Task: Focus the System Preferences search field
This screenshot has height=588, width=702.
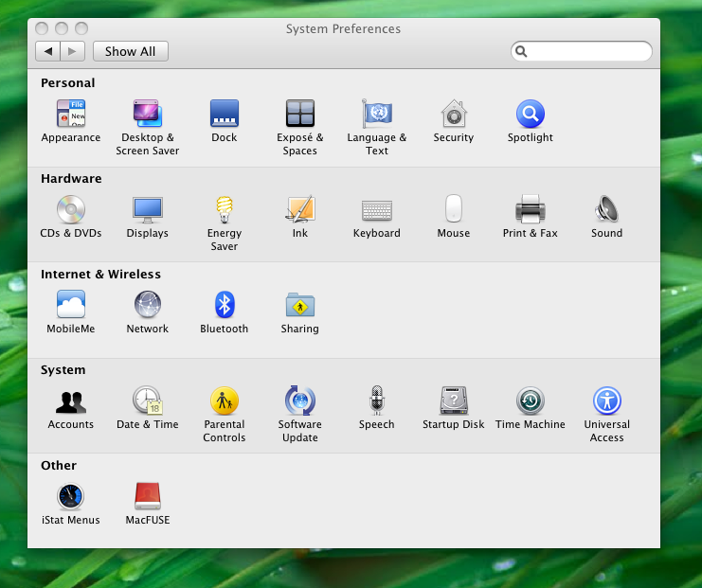Action: [x=581, y=51]
